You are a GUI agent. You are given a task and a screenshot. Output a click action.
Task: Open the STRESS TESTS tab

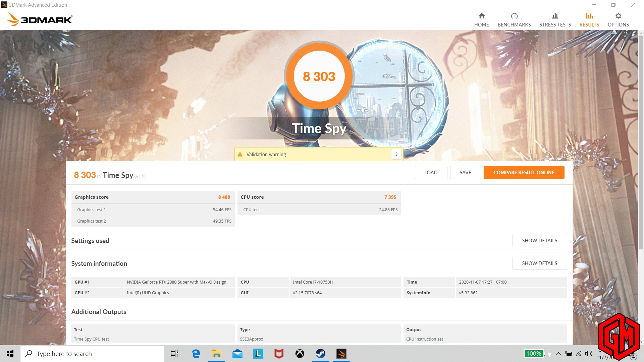(555, 20)
